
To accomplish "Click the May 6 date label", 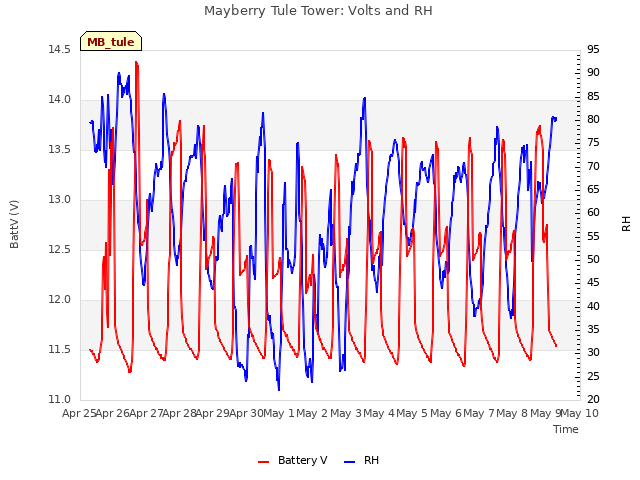I will [446, 414].
